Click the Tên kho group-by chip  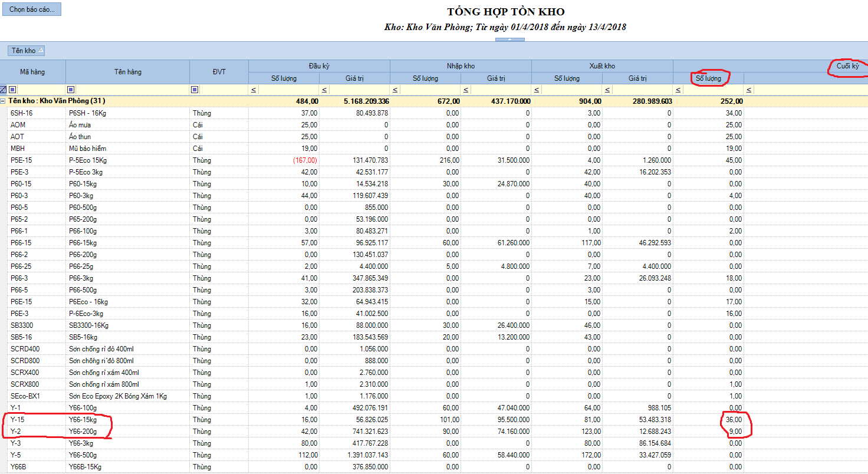[x=27, y=50]
